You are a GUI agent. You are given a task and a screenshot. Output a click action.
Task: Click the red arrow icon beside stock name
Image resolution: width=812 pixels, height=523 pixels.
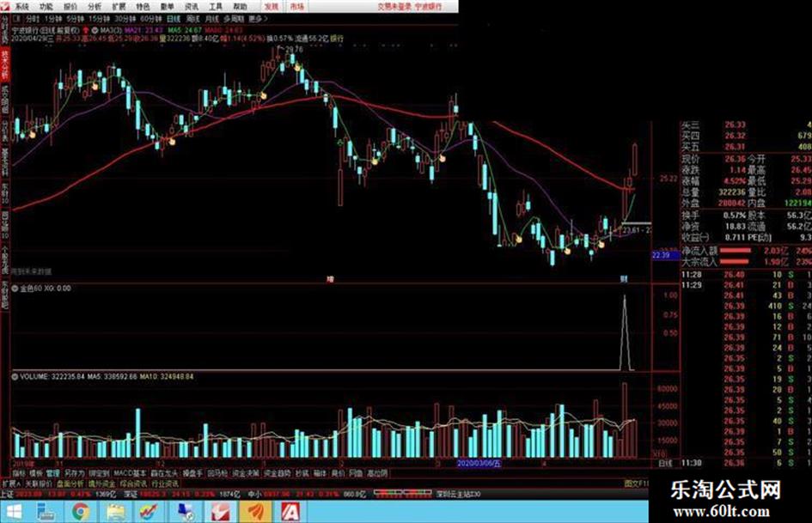pos(86,31)
